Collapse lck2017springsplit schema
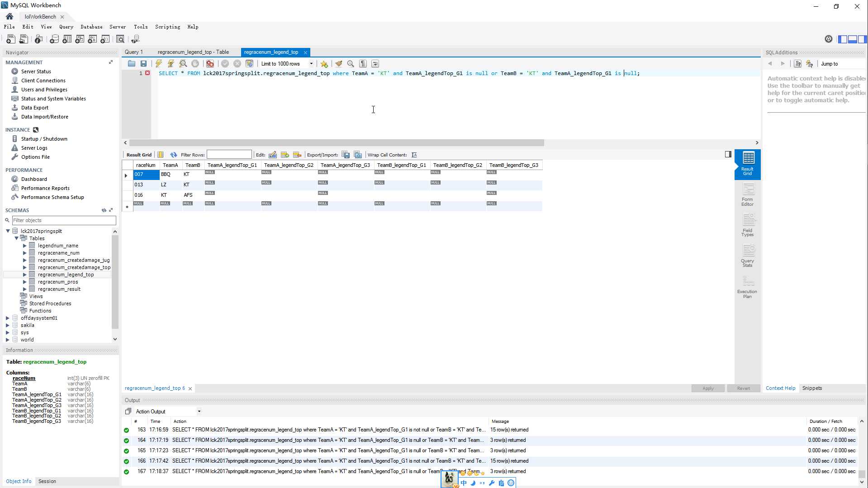868x488 pixels. 8,231
